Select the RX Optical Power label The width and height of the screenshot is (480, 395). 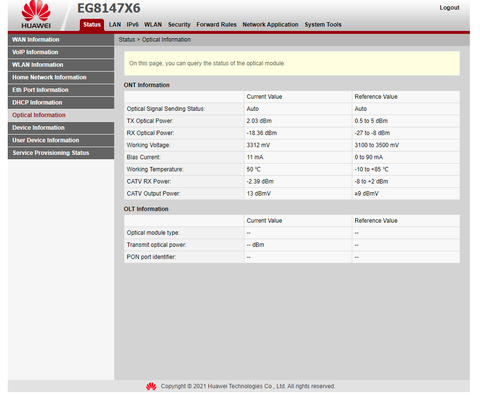[150, 133]
